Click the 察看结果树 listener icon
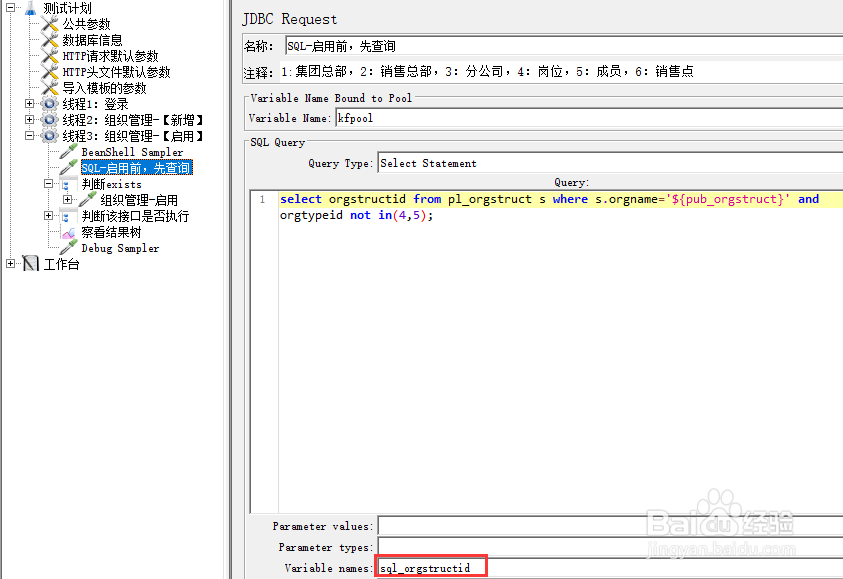Image resolution: width=843 pixels, height=579 pixels. [x=68, y=232]
